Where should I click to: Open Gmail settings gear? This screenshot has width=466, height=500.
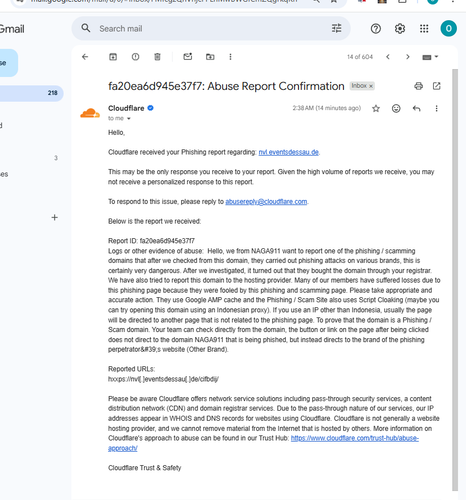tap(400, 29)
